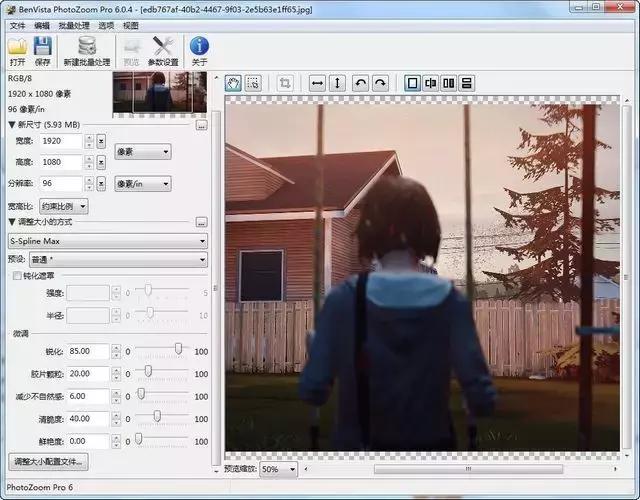Click the 胶片颗粒 value field 20.00

(88, 374)
